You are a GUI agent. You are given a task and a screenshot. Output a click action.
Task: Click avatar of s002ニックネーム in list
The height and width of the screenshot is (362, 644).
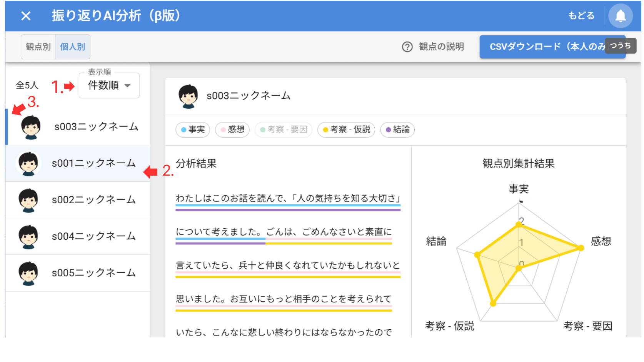(x=28, y=200)
